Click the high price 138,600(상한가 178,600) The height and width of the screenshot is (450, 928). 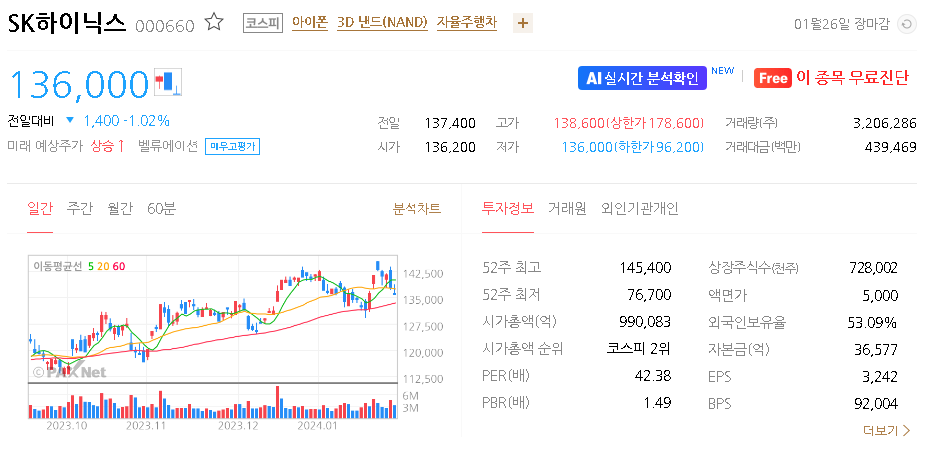point(629,123)
